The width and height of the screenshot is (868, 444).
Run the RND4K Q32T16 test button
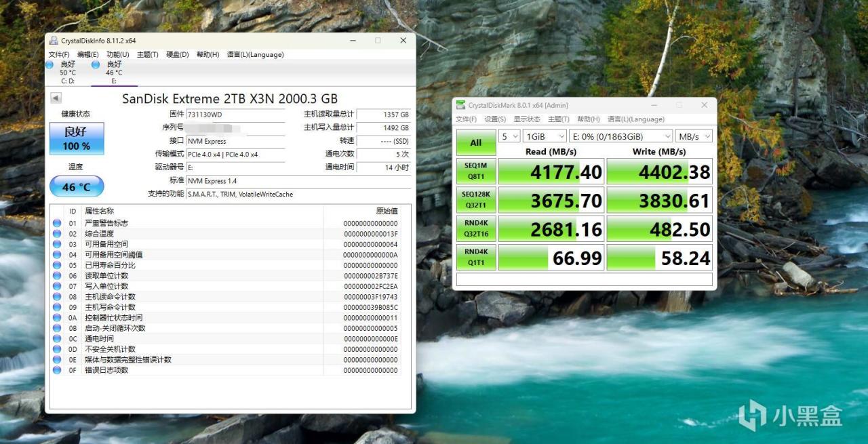pyautogui.click(x=476, y=228)
